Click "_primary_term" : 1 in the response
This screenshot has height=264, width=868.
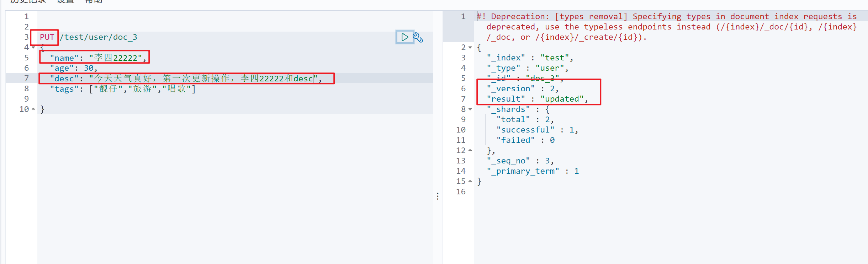533,171
